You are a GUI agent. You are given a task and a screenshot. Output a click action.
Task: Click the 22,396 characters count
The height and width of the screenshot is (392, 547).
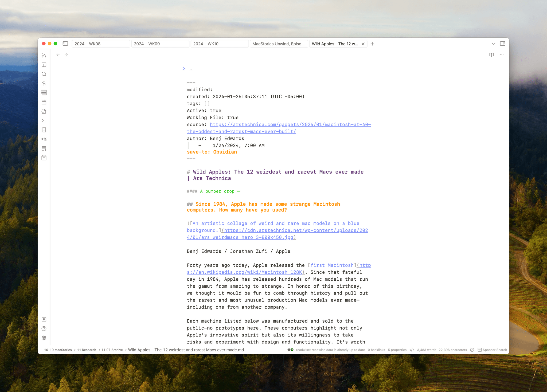453,350
